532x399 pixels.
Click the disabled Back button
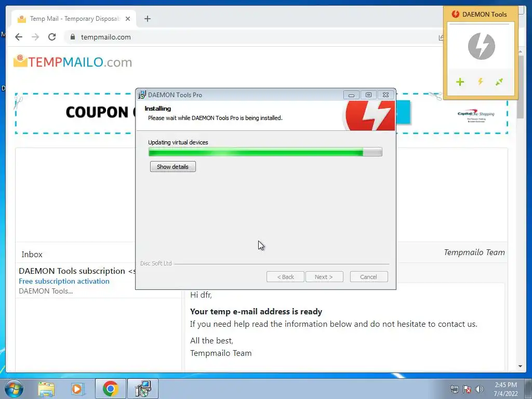click(285, 277)
